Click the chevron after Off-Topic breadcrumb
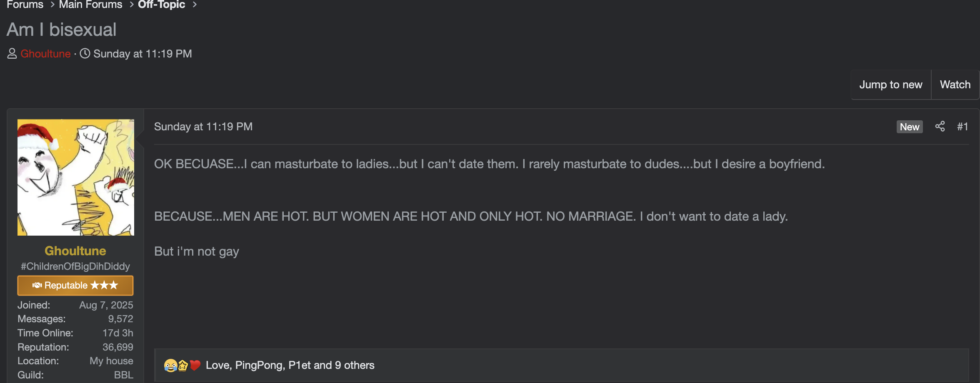The width and height of the screenshot is (980, 383). tap(195, 5)
